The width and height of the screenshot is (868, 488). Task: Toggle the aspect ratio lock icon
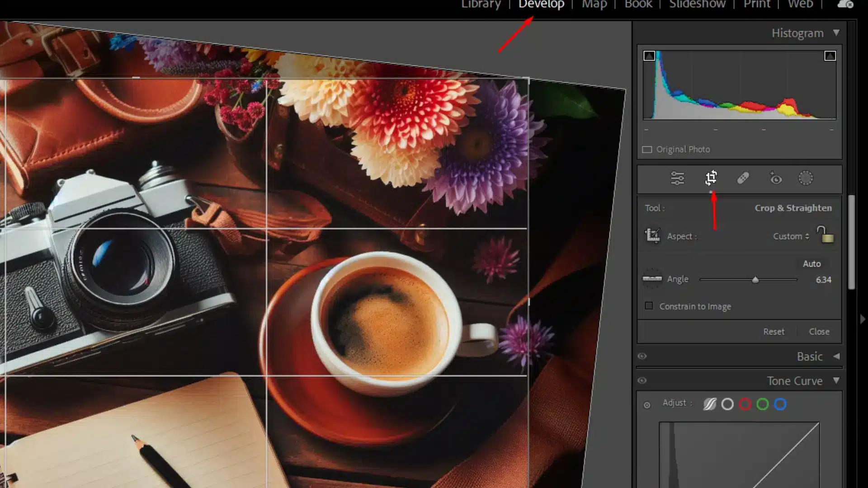pos(825,235)
